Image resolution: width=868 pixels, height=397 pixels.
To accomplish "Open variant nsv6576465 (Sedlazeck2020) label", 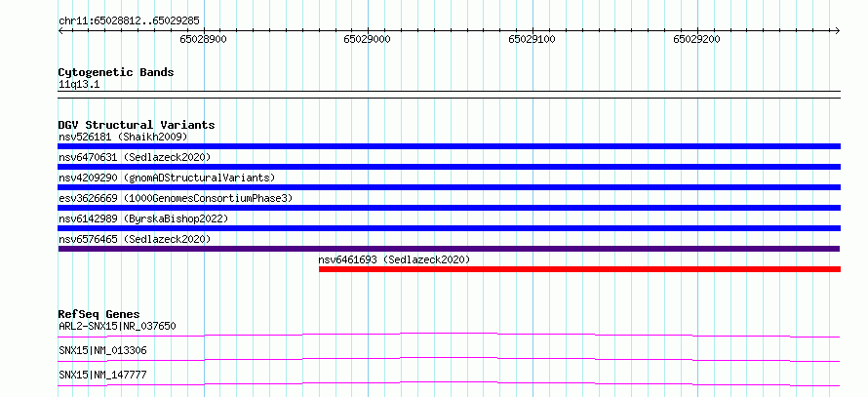I will click(135, 239).
